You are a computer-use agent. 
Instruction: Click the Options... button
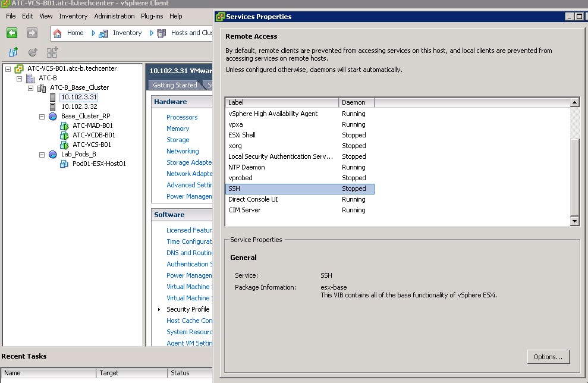pyautogui.click(x=548, y=357)
